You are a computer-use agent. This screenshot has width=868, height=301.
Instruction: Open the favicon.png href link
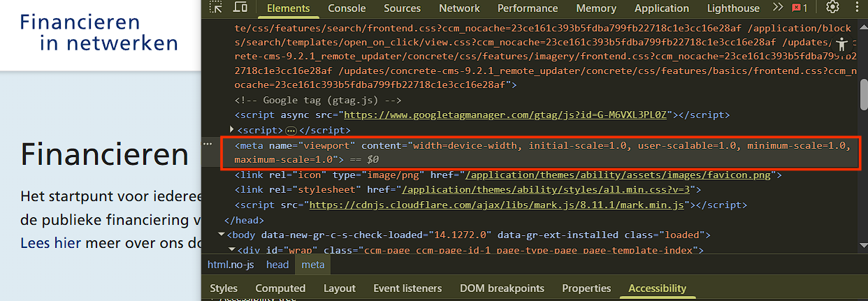[x=618, y=175]
